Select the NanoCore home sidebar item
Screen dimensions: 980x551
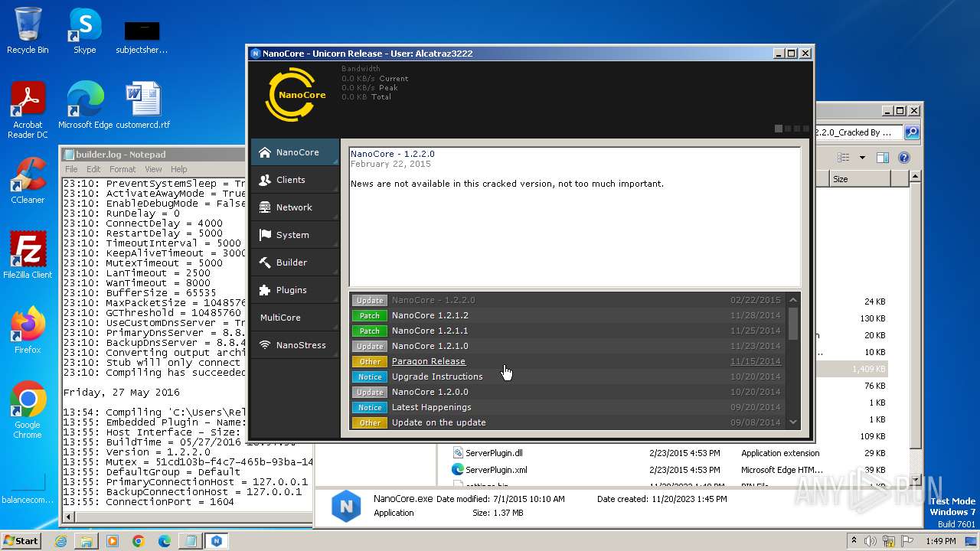[295, 152]
